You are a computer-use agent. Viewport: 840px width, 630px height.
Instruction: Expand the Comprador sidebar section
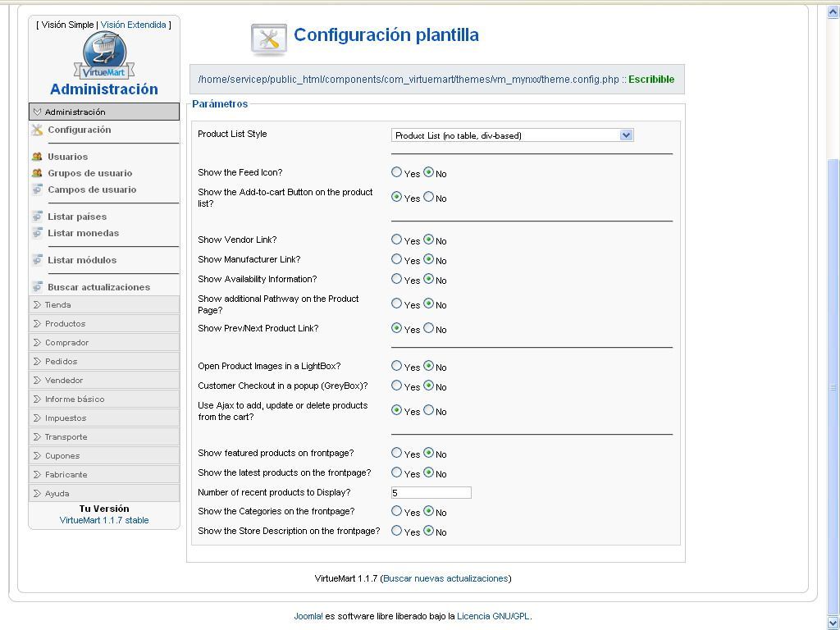coord(104,342)
